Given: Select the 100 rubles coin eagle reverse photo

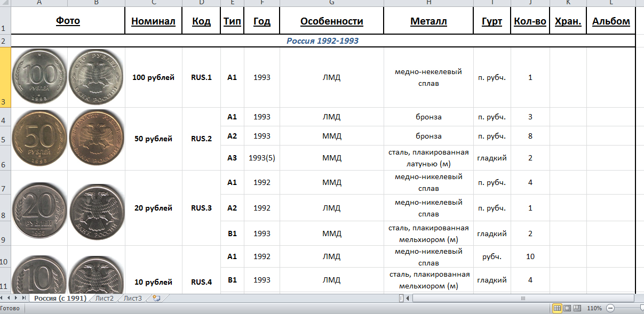Looking at the screenshot, I should [97, 76].
